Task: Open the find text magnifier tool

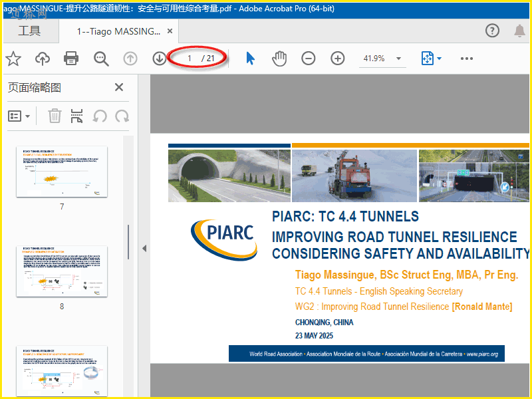Action: pyautogui.click(x=101, y=59)
